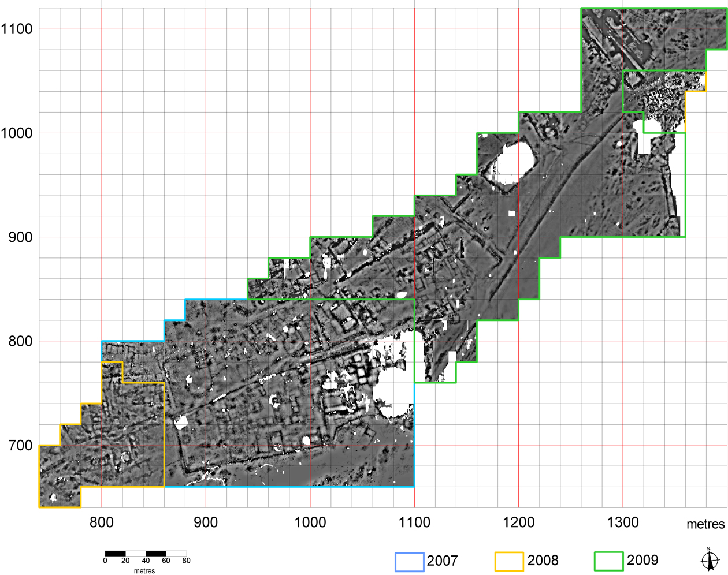Click the 2007 legend label text
This screenshot has width=728, height=575.
(x=442, y=561)
